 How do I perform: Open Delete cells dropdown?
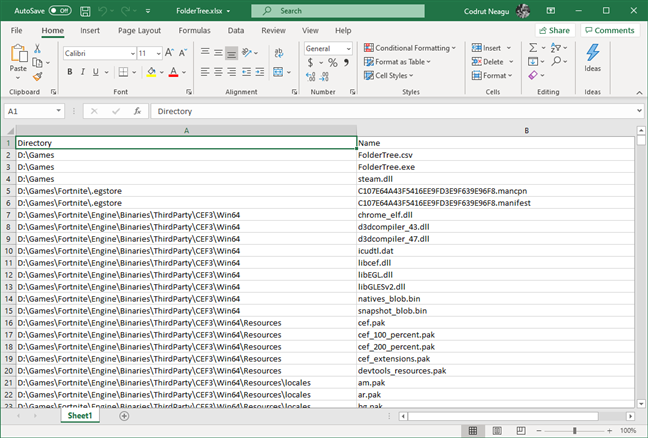point(511,62)
